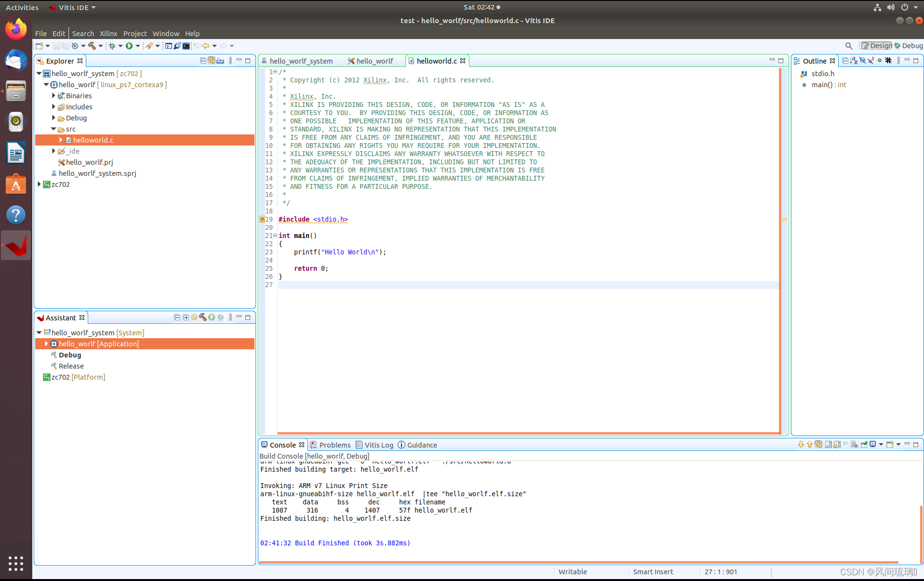This screenshot has width=924, height=581.
Task: Open Thunderbird mail from the Ubuntu dock
Action: [x=16, y=61]
